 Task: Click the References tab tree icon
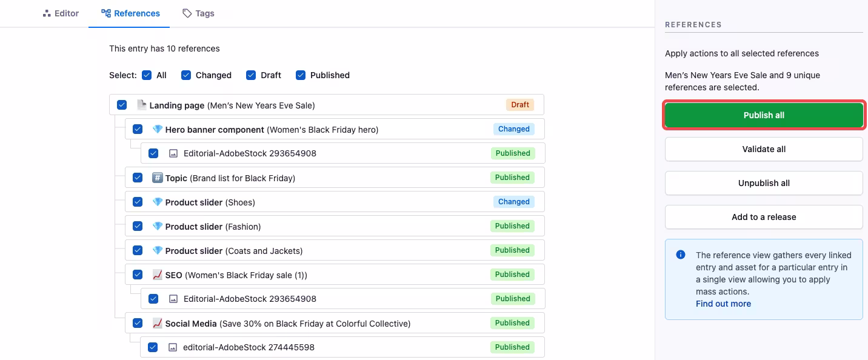[106, 13]
